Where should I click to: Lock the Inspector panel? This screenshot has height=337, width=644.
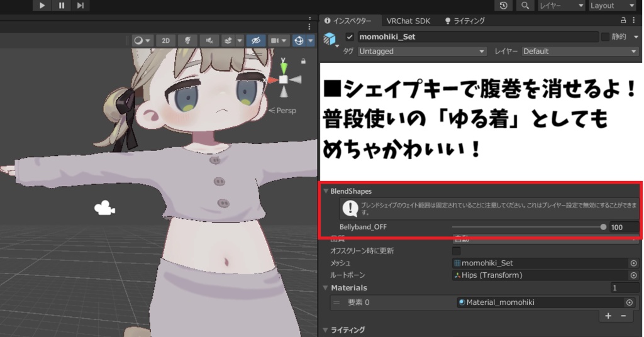[x=623, y=20]
